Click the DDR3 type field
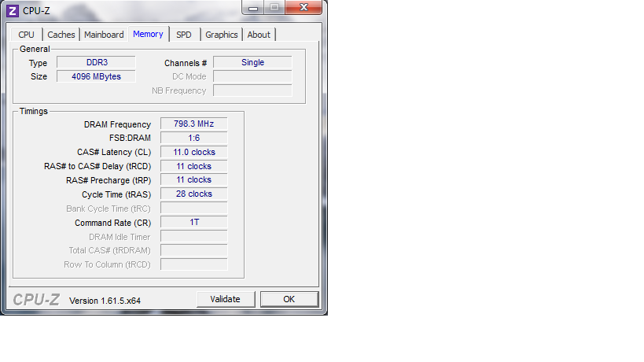 point(96,62)
